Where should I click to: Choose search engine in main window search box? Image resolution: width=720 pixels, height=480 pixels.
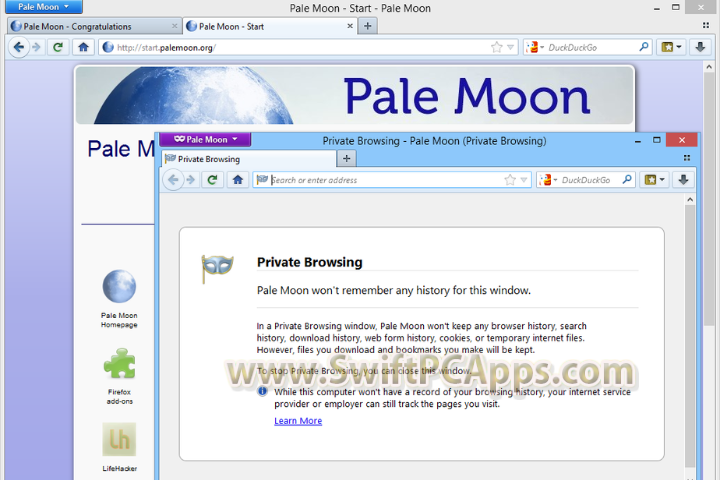coord(535,47)
